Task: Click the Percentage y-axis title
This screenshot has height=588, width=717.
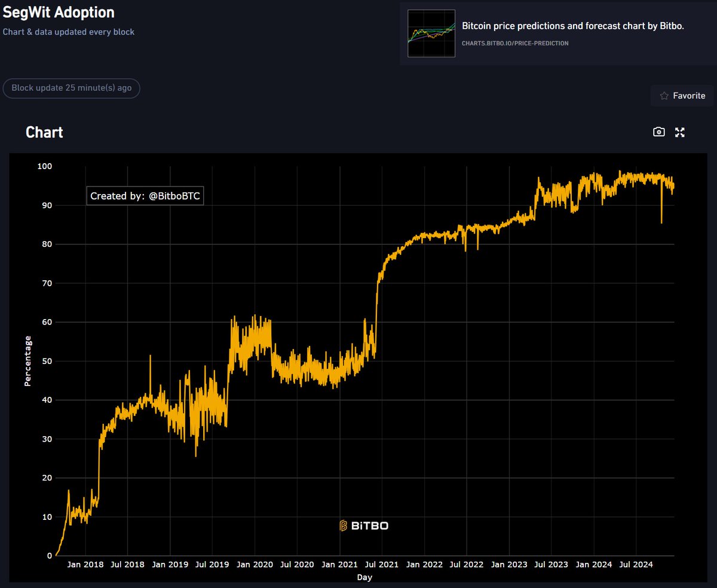Action: coord(27,361)
